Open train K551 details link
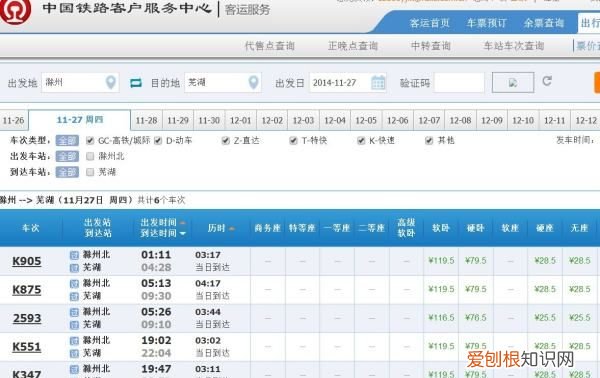 click(26, 347)
